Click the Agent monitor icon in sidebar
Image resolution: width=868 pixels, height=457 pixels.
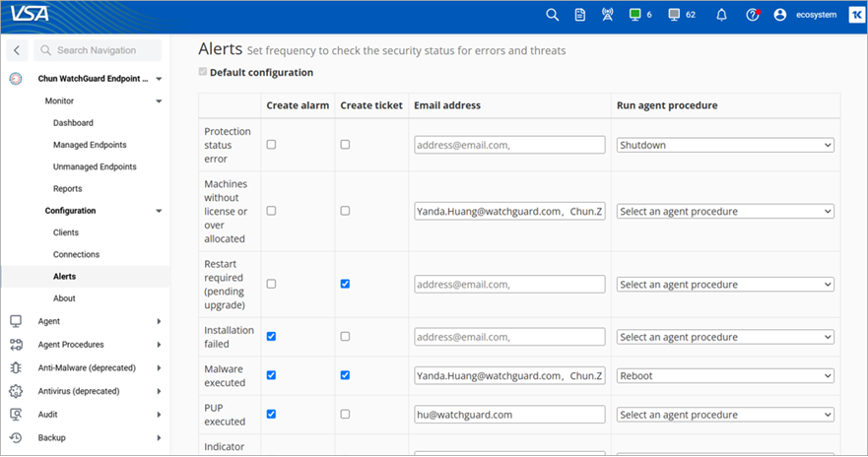click(x=16, y=321)
